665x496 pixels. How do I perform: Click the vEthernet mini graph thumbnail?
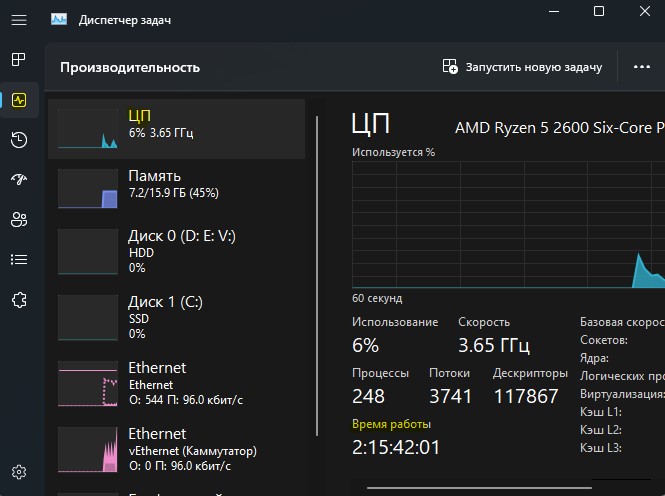click(x=88, y=449)
